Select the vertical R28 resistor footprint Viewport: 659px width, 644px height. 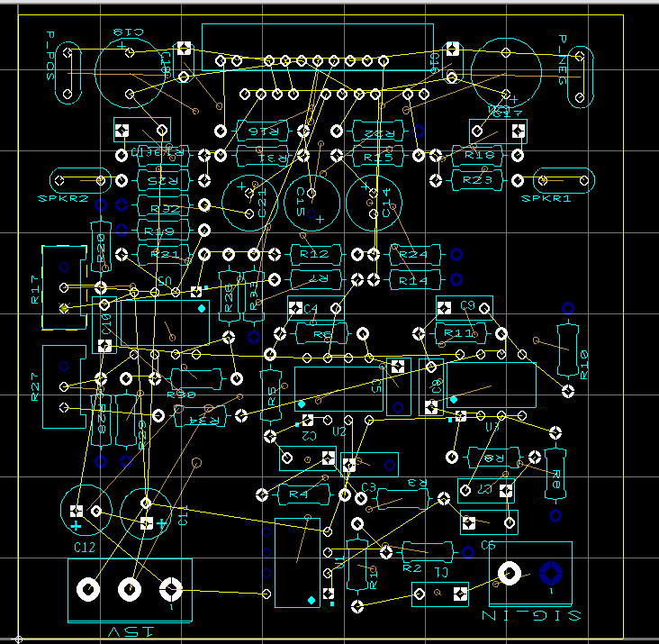(102, 420)
